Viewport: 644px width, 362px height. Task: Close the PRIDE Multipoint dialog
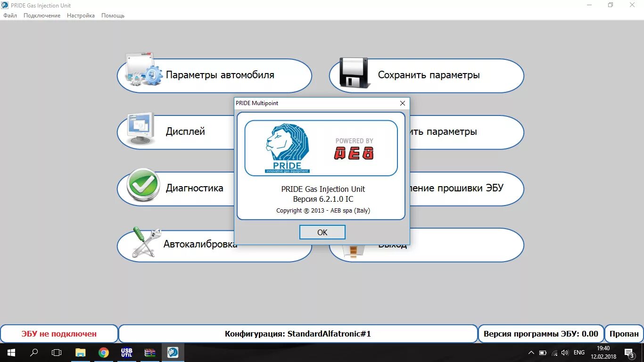coord(403,103)
